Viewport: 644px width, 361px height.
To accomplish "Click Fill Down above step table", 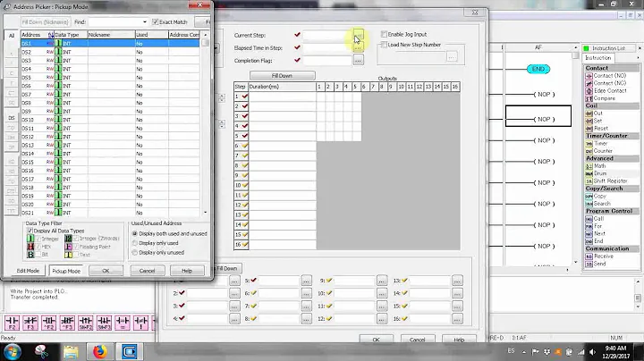I will click(x=282, y=76).
